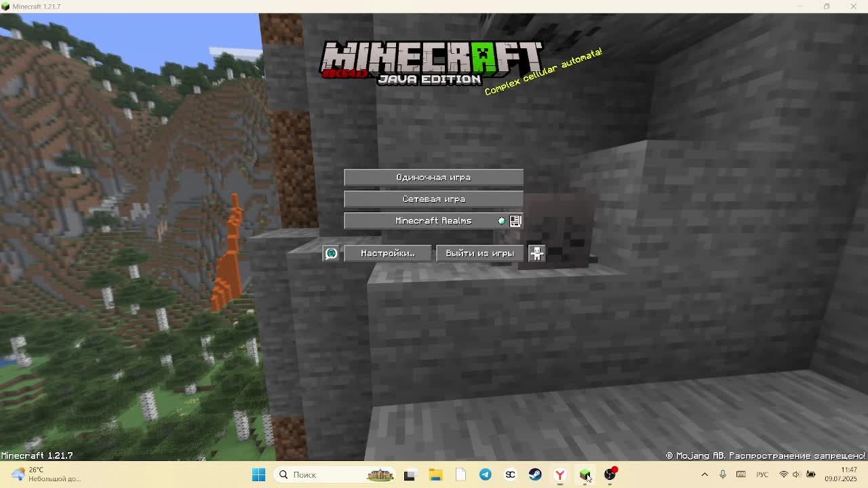
Task: Open Настройки options
Action: click(x=387, y=253)
